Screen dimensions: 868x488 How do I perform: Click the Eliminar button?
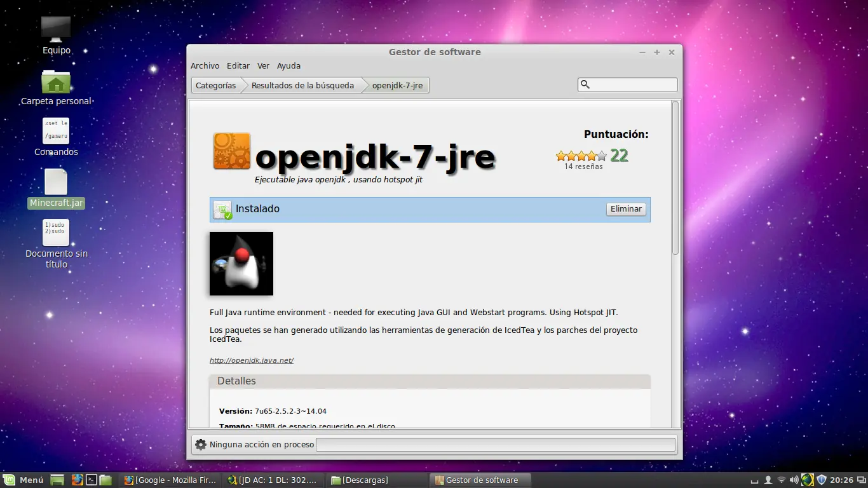626,209
